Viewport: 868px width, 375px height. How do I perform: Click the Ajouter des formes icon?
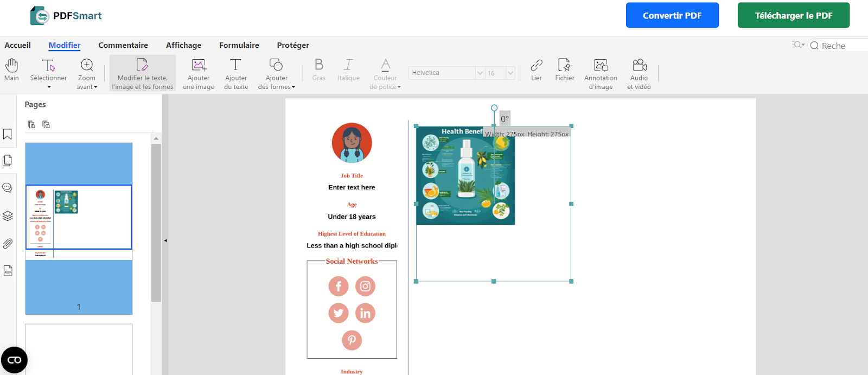coord(276,65)
